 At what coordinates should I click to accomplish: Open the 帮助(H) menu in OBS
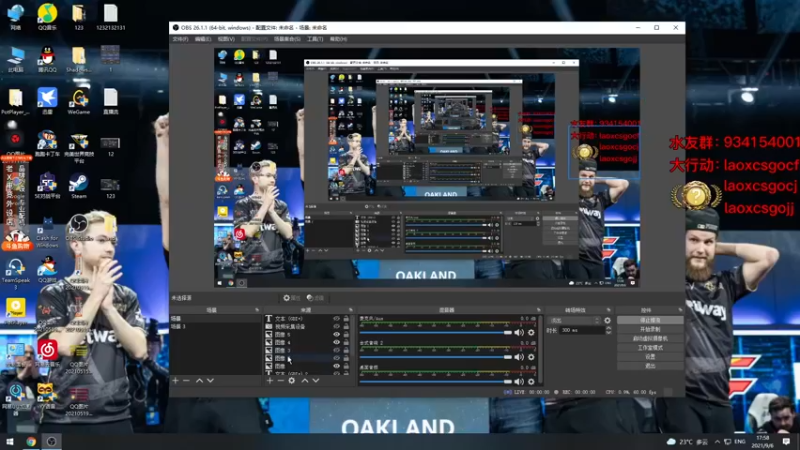point(338,39)
